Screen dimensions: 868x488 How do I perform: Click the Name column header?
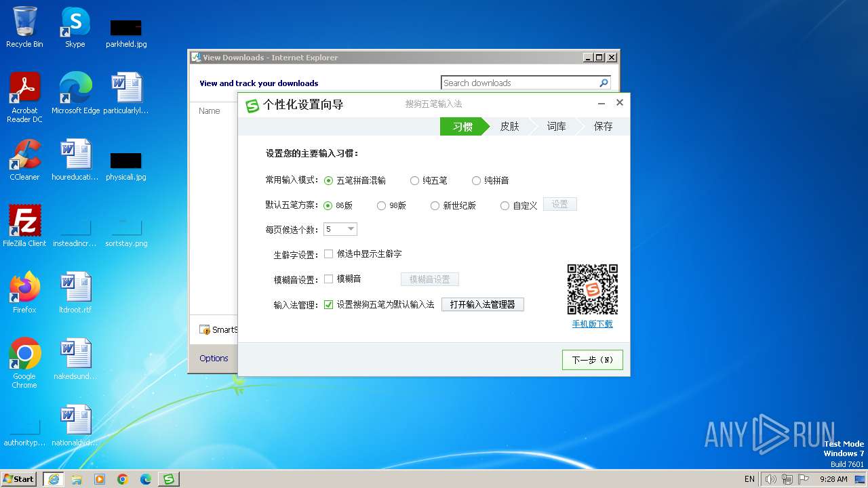tap(210, 110)
